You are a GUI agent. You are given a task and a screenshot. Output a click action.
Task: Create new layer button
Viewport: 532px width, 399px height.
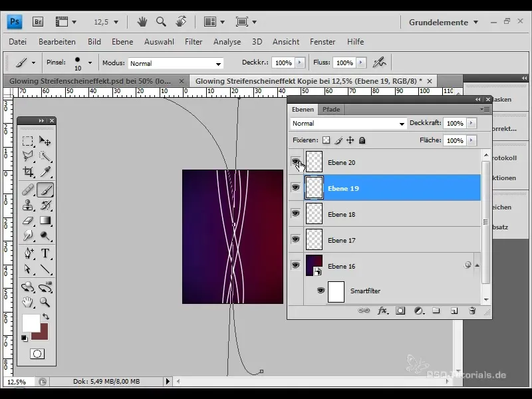pyautogui.click(x=454, y=311)
